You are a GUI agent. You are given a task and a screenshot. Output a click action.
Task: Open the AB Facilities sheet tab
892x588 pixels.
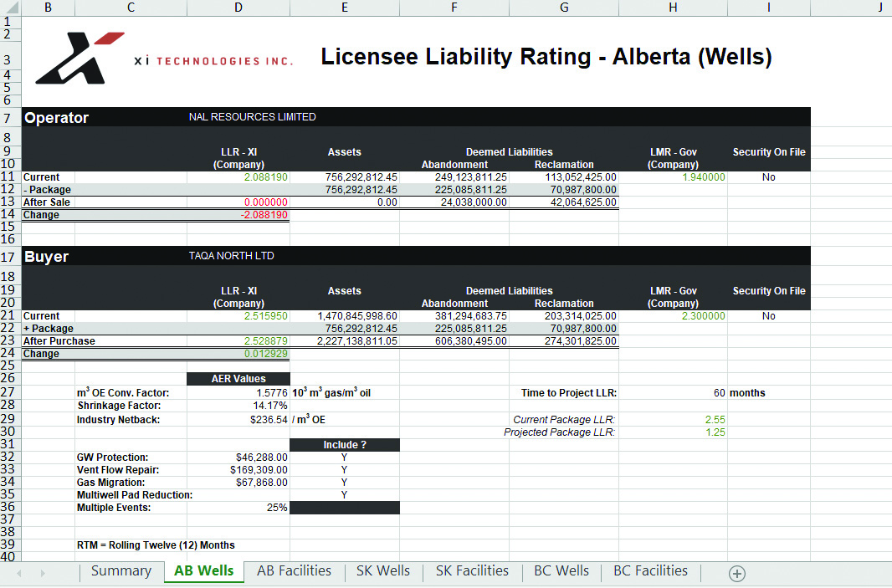coord(294,571)
